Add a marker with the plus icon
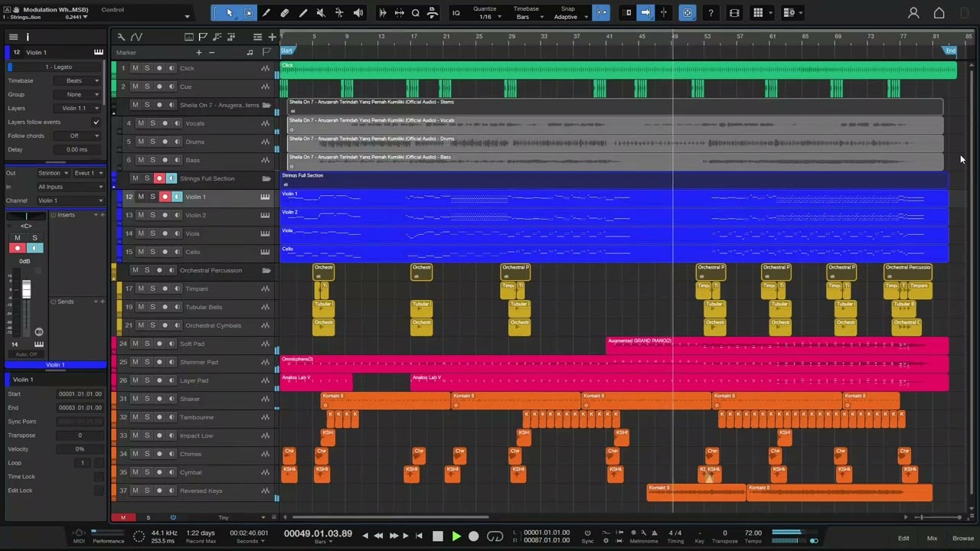The image size is (980, 551). click(198, 52)
